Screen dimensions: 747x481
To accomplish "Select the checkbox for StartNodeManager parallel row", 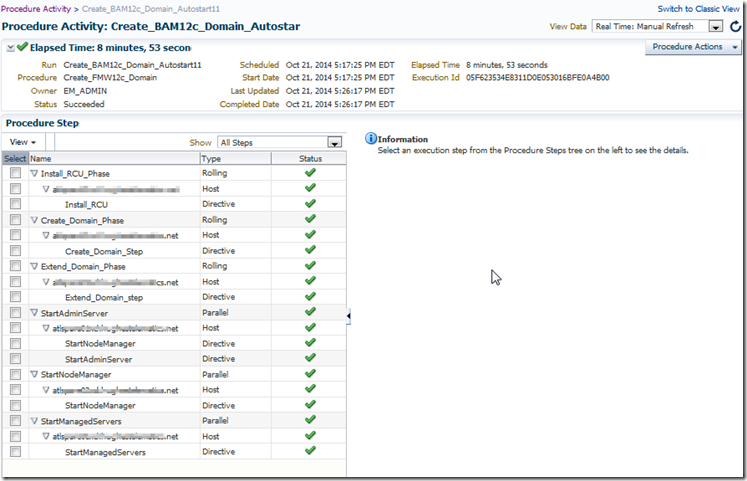I will (x=15, y=374).
